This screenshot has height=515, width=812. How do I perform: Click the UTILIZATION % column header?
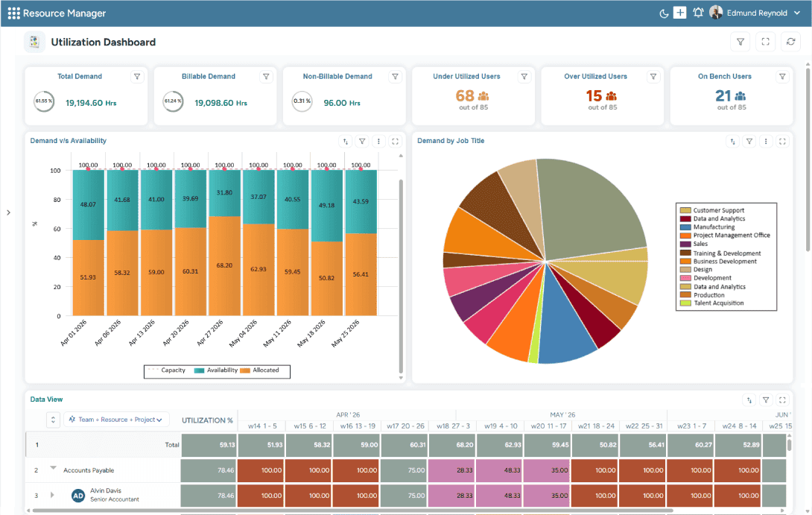click(207, 420)
